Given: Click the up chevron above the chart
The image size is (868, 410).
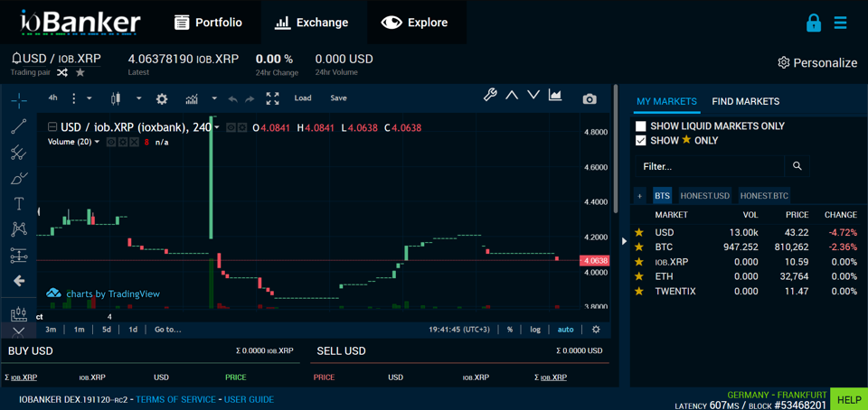Looking at the screenshot, I should pos(512,95).
